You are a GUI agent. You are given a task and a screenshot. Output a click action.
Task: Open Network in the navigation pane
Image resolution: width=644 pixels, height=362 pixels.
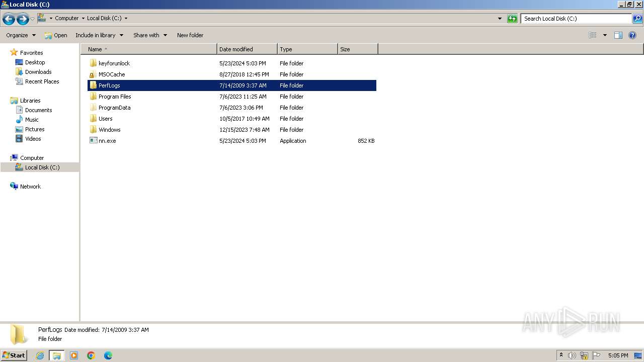point(30,187)
